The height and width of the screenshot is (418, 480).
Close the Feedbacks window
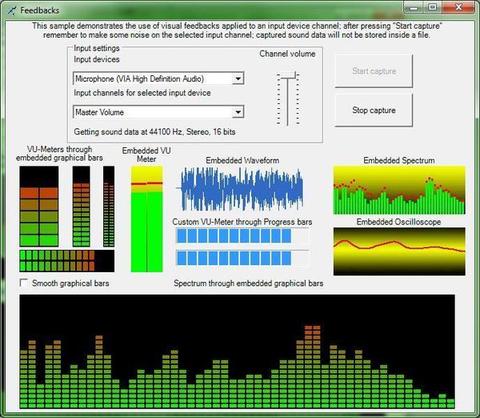(459, 7)
